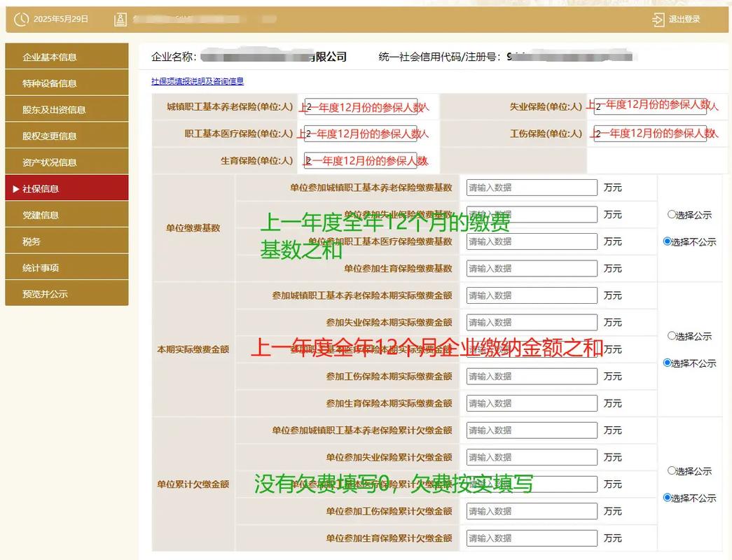Open the 社保项填报说明及咨询信息 link
732x560 pixels.
pyautogui.click(x=196, y=81)
